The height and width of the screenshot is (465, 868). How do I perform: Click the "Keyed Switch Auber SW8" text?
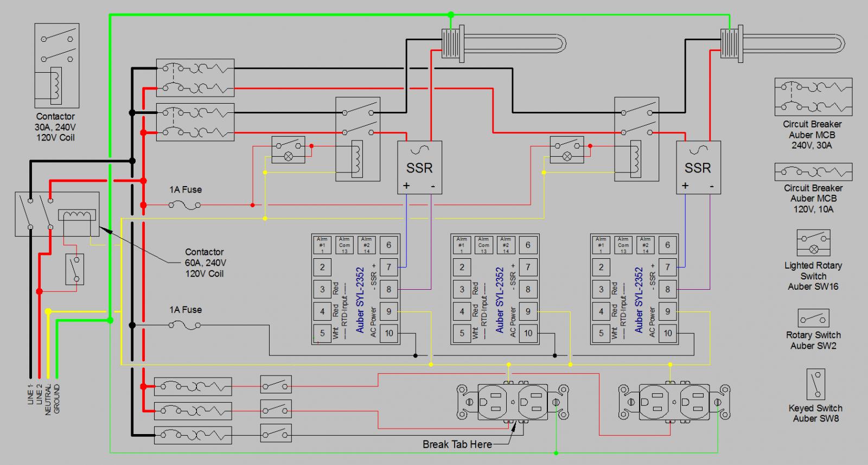coord(815,413)
